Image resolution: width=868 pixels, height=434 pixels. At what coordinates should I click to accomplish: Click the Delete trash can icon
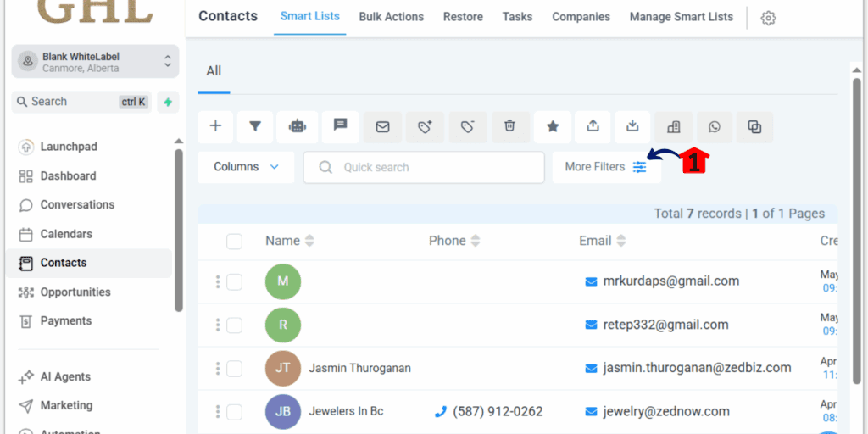tap(509, 126)
